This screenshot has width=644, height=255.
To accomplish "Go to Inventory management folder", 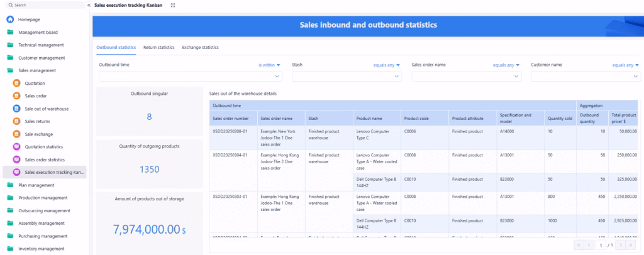I will tap(43, 249).
